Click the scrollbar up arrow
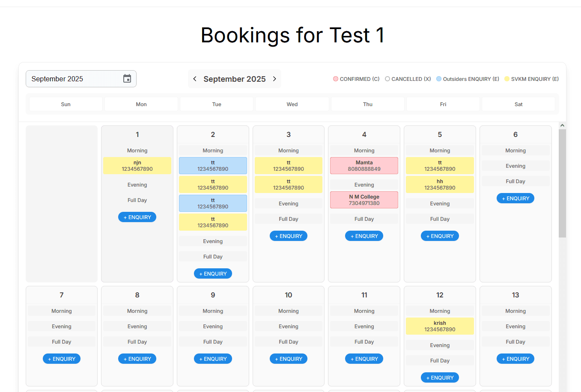The width and height of the screenshot is (581, 392). click(x=562, y=125)
